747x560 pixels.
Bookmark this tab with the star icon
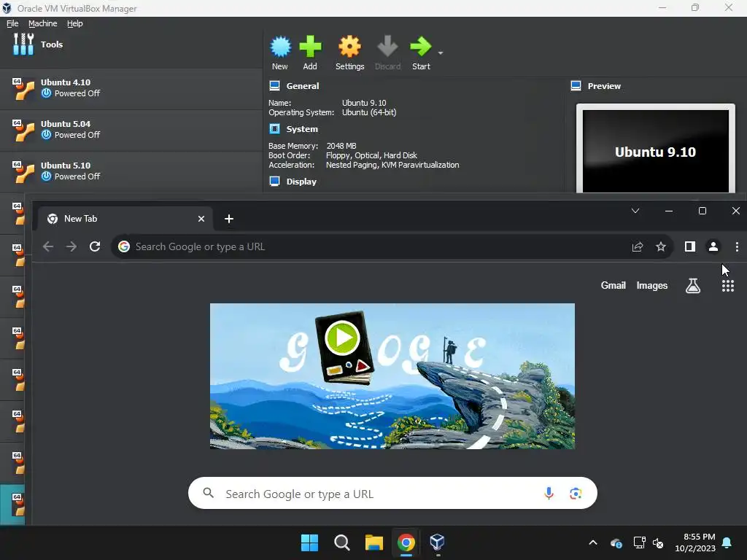[x=661, y=246]
